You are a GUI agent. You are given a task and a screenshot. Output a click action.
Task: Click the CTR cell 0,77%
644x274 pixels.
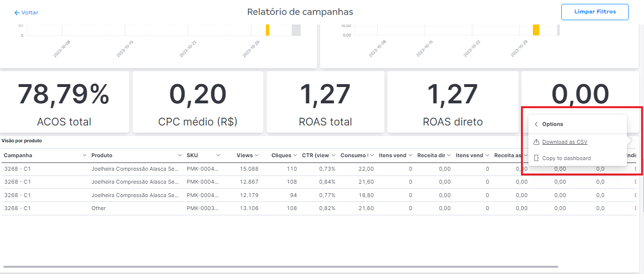point(326,195)
